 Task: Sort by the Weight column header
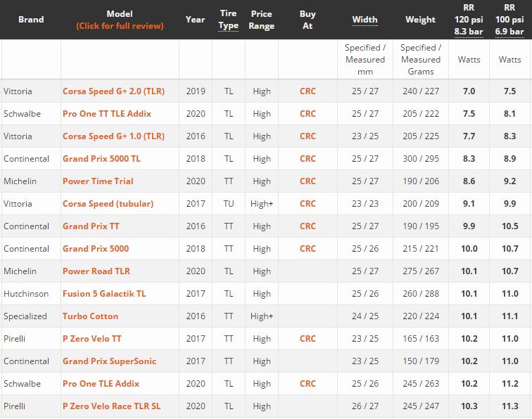420,20
